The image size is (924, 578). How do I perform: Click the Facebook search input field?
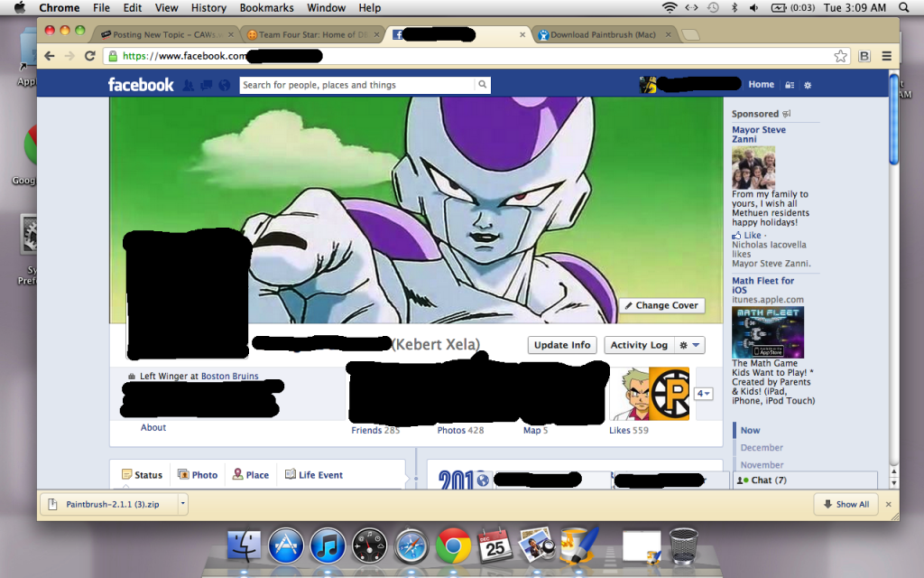(357, 85)
